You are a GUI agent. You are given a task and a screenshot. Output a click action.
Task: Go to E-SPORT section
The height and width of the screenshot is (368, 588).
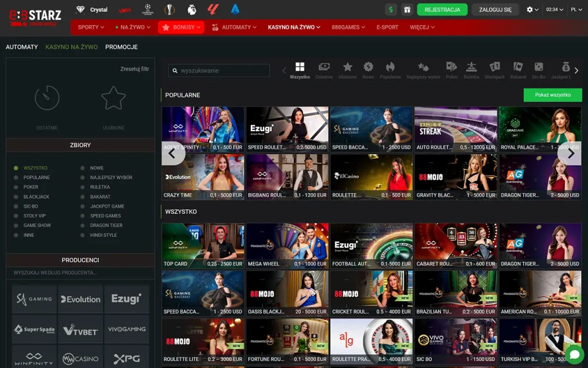pyautogui.click(x=388, y=27)
